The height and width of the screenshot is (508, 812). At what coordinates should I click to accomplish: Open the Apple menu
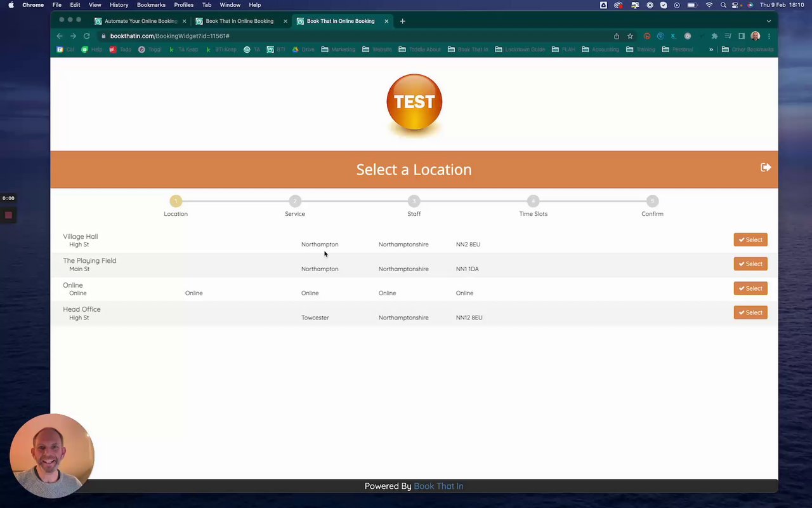coord(11,5)
